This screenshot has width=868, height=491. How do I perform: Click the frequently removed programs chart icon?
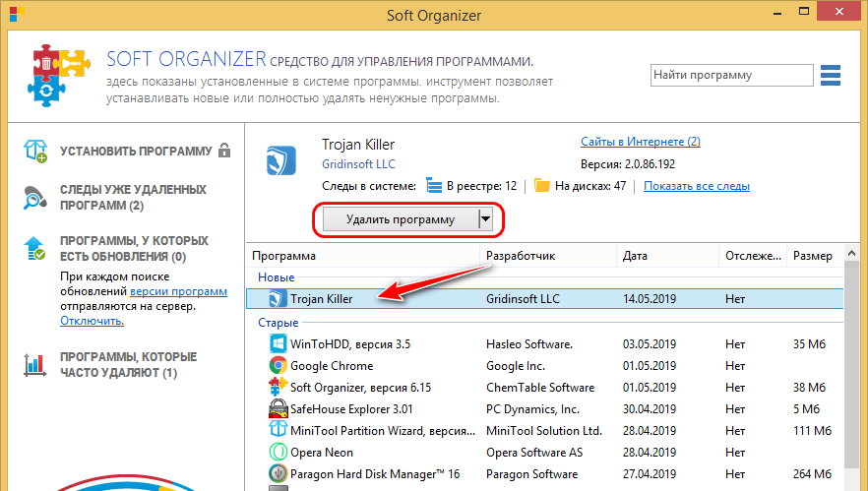34,365
